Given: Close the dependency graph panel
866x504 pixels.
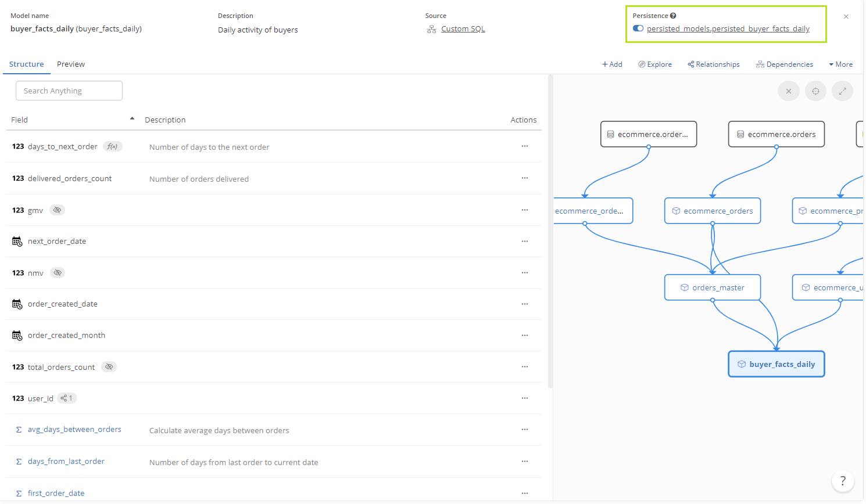Looking at the screenshot, I should [x=789, y=91].
